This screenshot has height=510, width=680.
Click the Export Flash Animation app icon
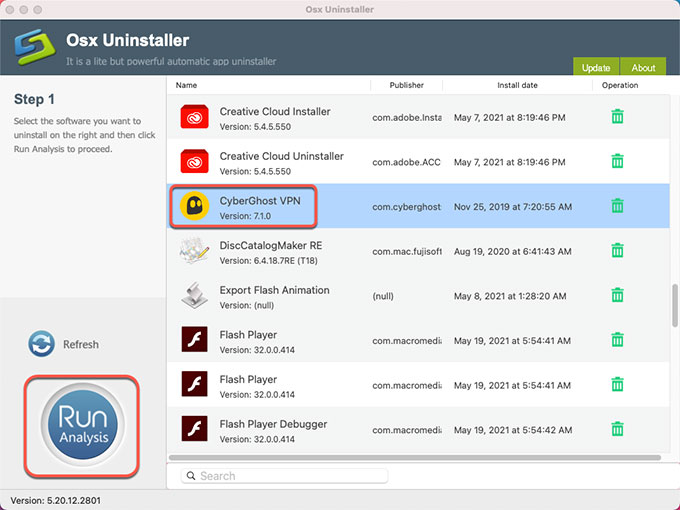click(194, 295)
